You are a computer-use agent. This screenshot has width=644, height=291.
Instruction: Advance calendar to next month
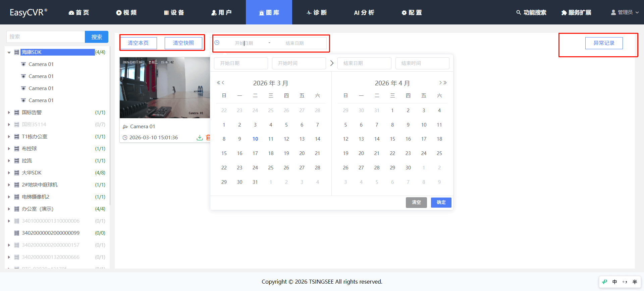tap(440, 83)
